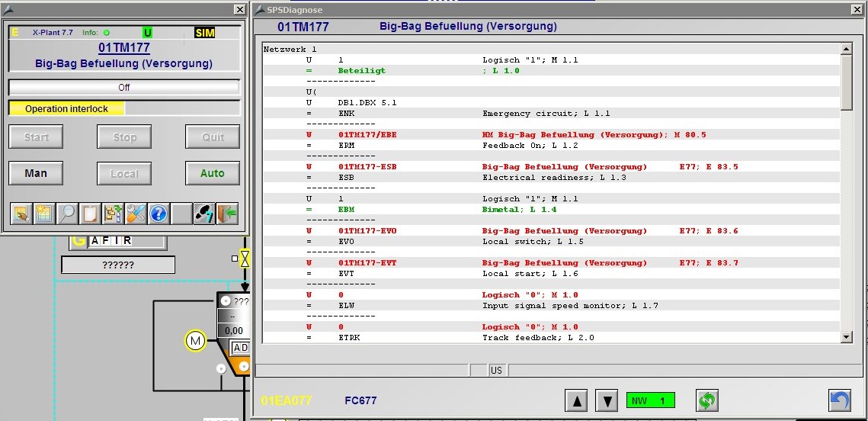868x421 pixels.
Task: Select the red 01TM177-ESB line
Action: pos(552,167)
